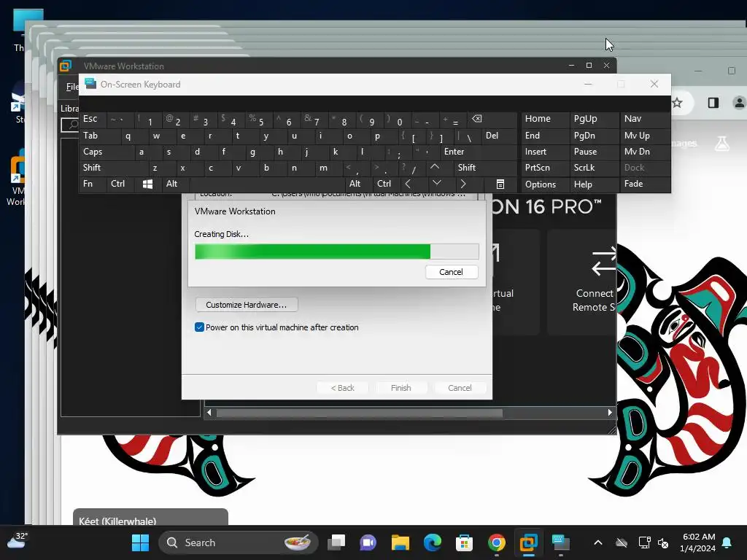Toggle the Fn key on keyboard
Viewport: 747px width, 560px height.
tap(93, 184)
